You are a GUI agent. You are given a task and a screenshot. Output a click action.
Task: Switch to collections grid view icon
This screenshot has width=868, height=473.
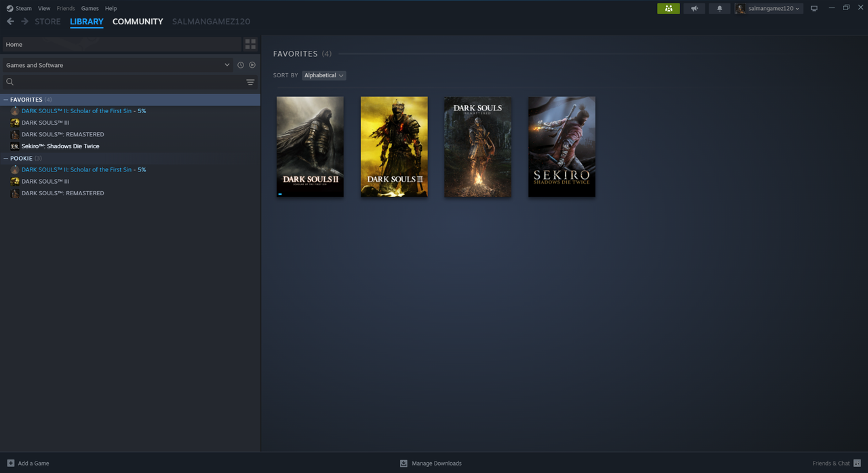[x=250, y=44]
